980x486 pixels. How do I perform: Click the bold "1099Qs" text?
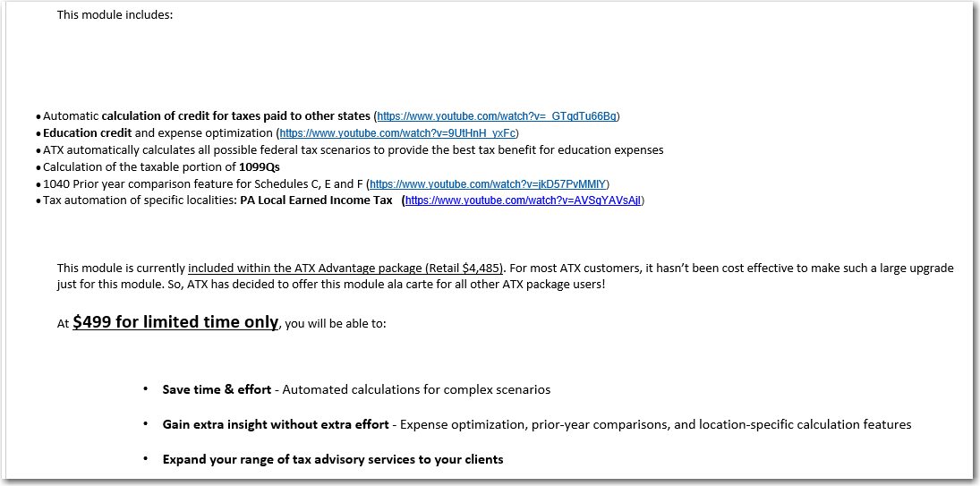coord(260,166)
